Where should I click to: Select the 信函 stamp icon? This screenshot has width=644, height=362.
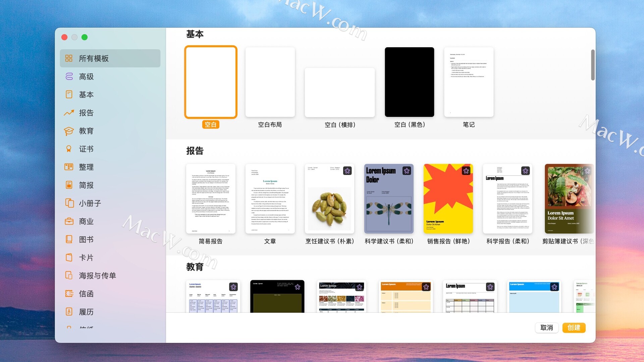69,294
